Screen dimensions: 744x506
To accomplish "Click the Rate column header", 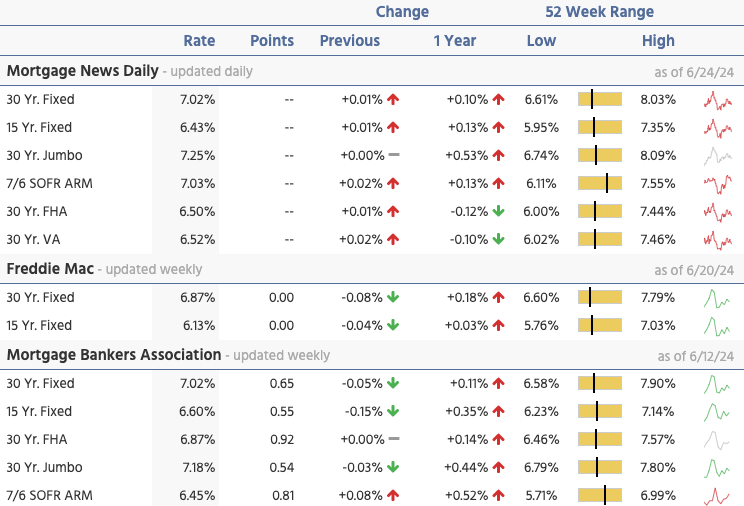I will tap(199, 41).
